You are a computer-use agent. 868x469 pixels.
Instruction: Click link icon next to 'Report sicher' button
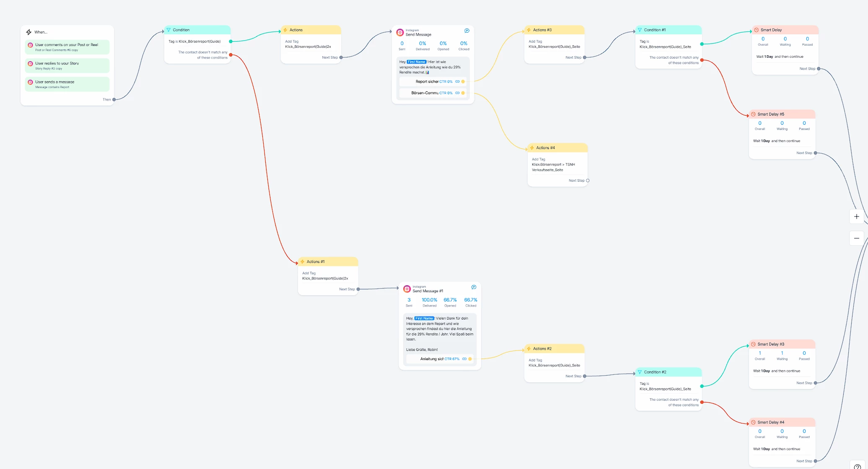pos(457,82)
